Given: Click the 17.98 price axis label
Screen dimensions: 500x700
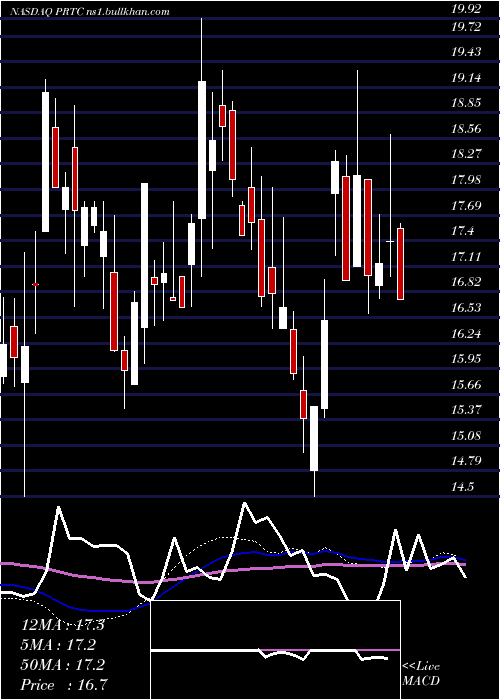Looking at the screenshot, I should click(x=467, y=180).
